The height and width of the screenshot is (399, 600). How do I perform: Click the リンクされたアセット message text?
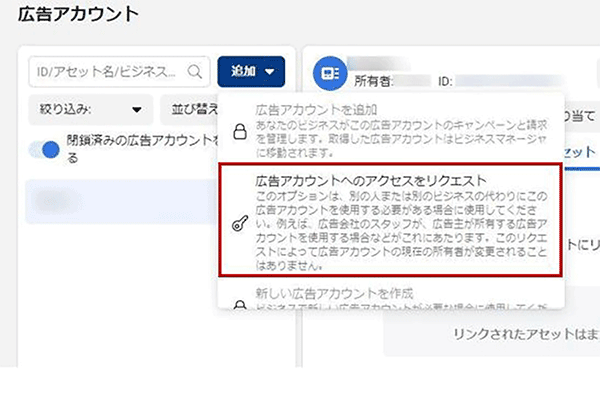(x=527, y=334)
